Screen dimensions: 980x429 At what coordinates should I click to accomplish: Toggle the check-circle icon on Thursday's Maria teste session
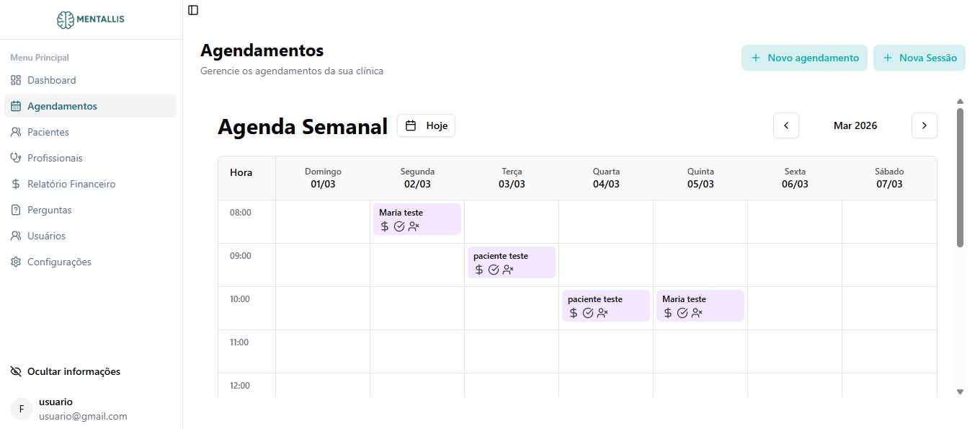tap(682, 313)
